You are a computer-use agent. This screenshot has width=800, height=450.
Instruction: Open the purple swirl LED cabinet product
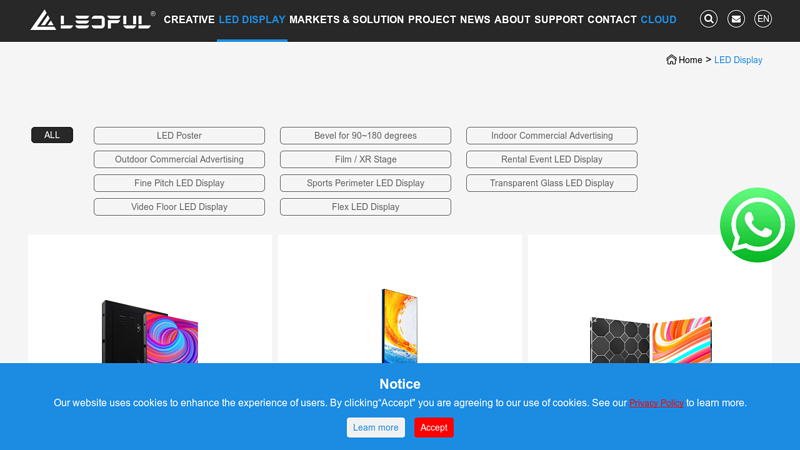[150, 331]
